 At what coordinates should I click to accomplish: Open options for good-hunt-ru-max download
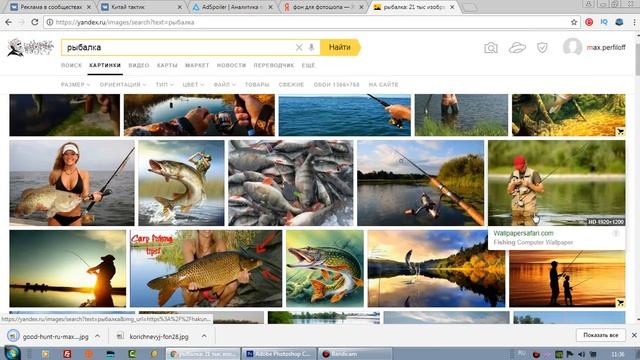coord(98,336)
